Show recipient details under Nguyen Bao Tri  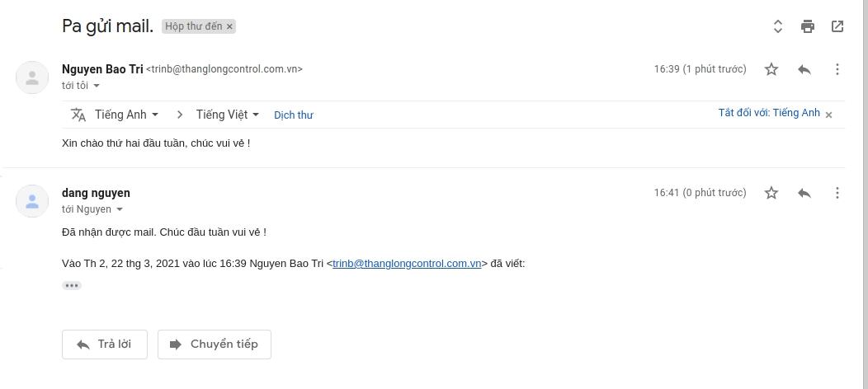97,86
